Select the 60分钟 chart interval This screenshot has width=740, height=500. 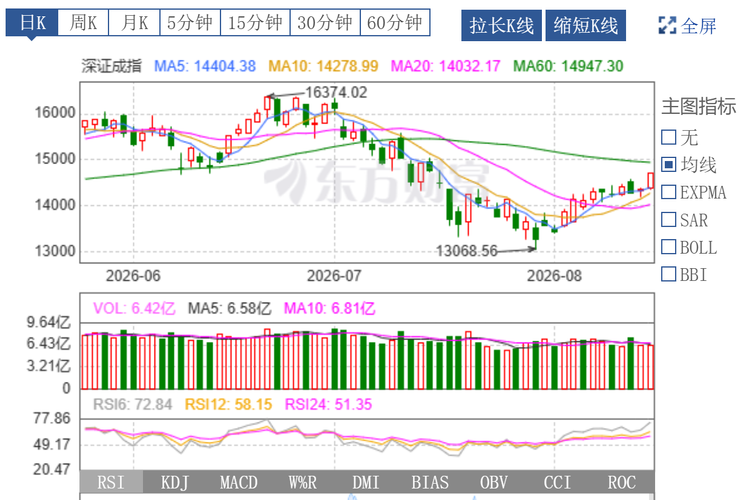pyautogui.click(x=395, y=22)
